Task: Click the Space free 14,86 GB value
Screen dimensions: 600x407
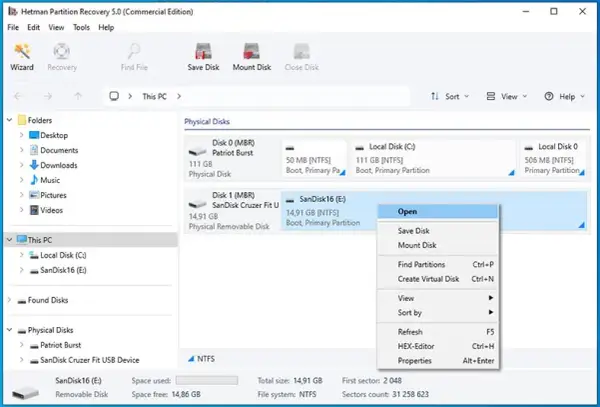Action: pos(186,394)
